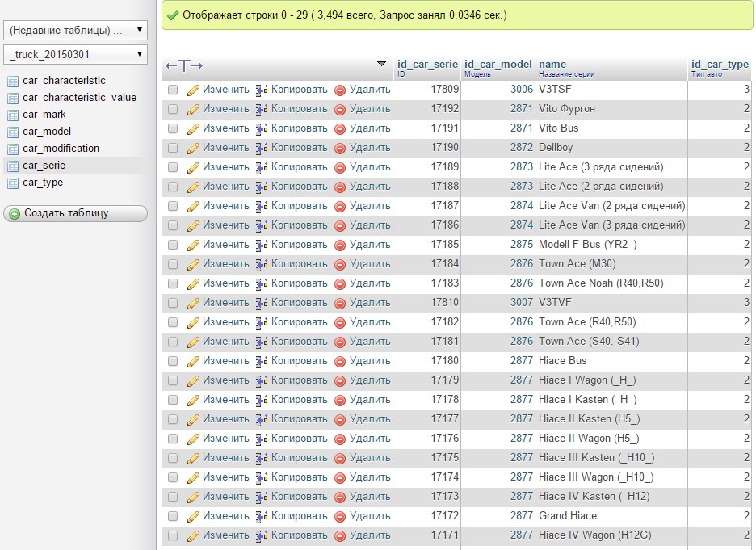This screenshot has height=550, width=756.
Task: Open the options triangle in table header
Action: pyautogui.click(x=381, y=64)
